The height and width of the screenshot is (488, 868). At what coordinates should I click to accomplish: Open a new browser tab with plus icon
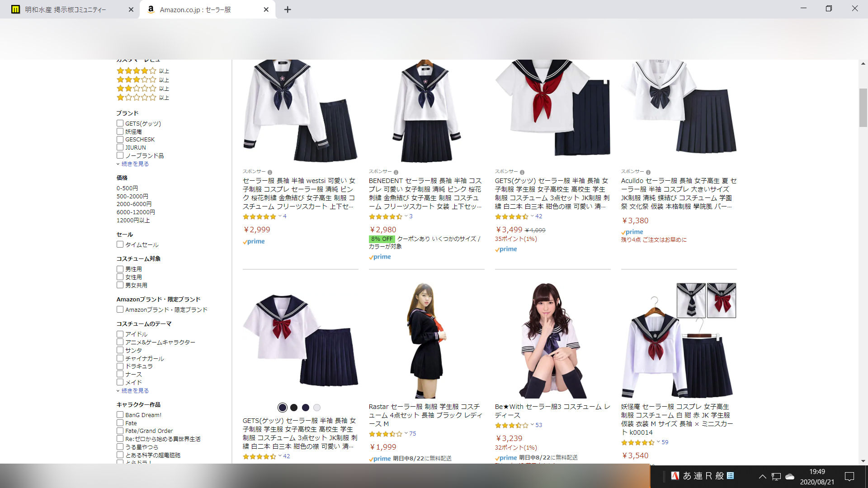tap(288, 9)
